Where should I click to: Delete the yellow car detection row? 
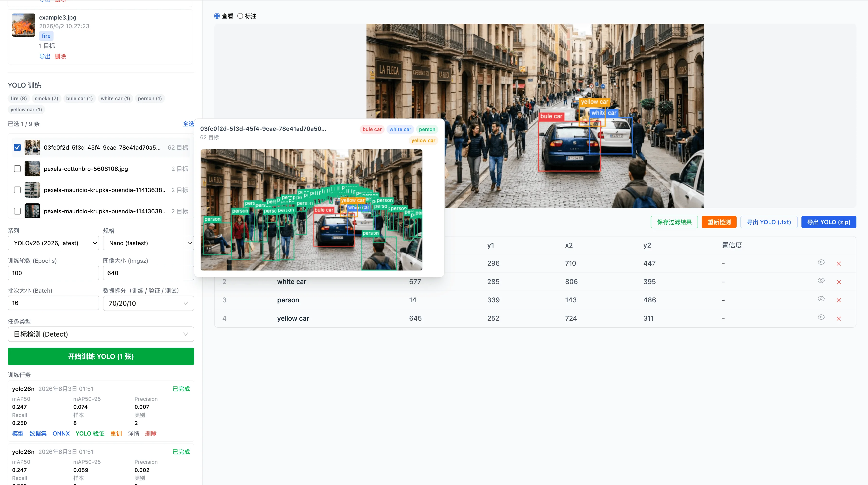coord(839,319)
